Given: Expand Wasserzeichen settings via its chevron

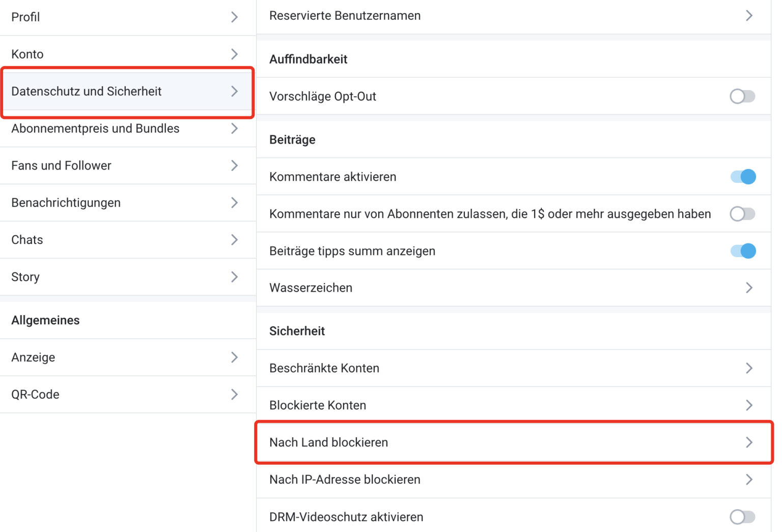Looking at the screenshot, I should [749, 288].
